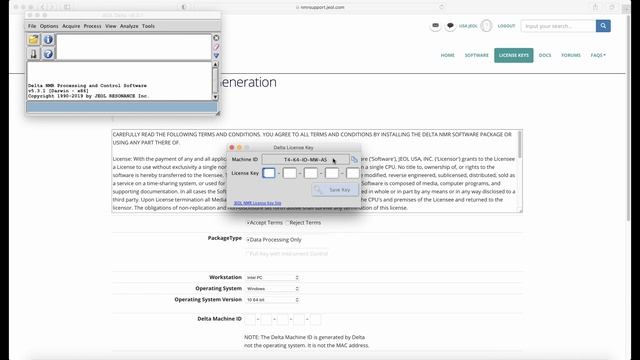The image size is (640, 360).
Task: Click fourth License Key input box
Action: (x=332, y=173)
